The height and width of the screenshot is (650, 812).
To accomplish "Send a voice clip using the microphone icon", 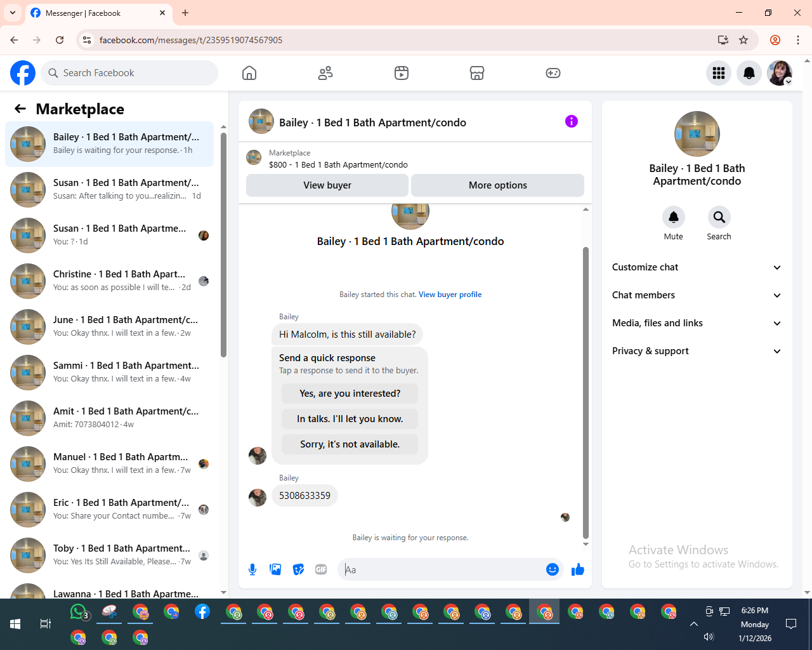I will pos(252,569).
